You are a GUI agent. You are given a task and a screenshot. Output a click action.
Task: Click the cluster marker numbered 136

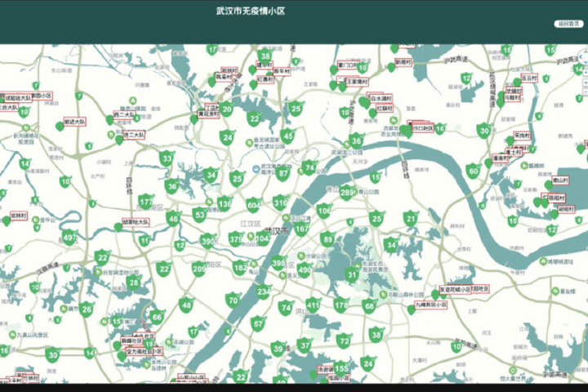pyautogui.click(x=225, y=203)
